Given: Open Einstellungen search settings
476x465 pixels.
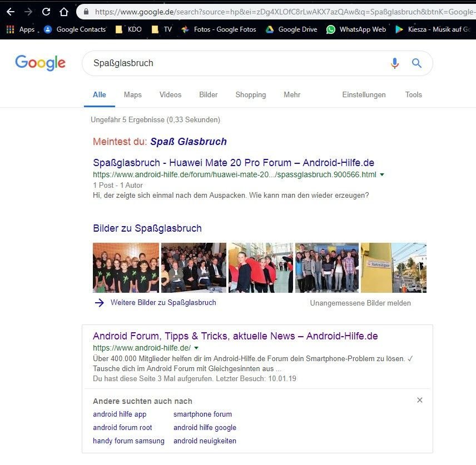Looking at the screenshot, I should point(364,94).
